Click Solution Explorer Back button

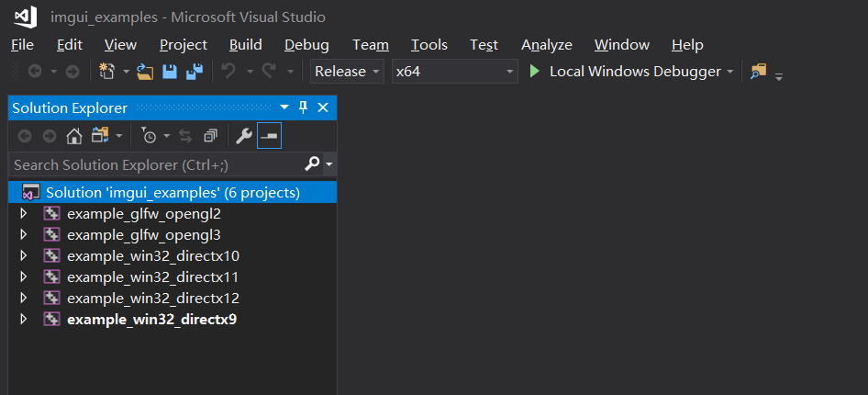25,136
